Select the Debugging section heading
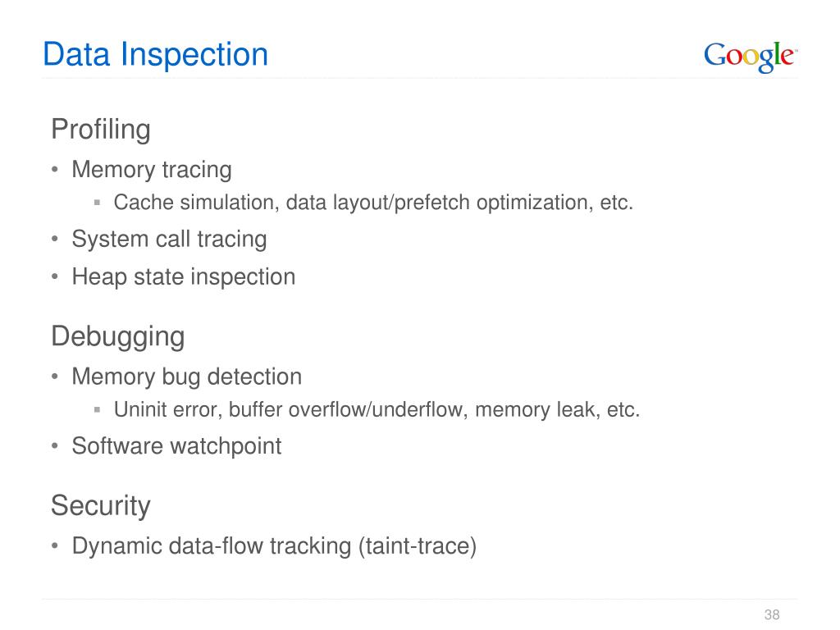 118,337
